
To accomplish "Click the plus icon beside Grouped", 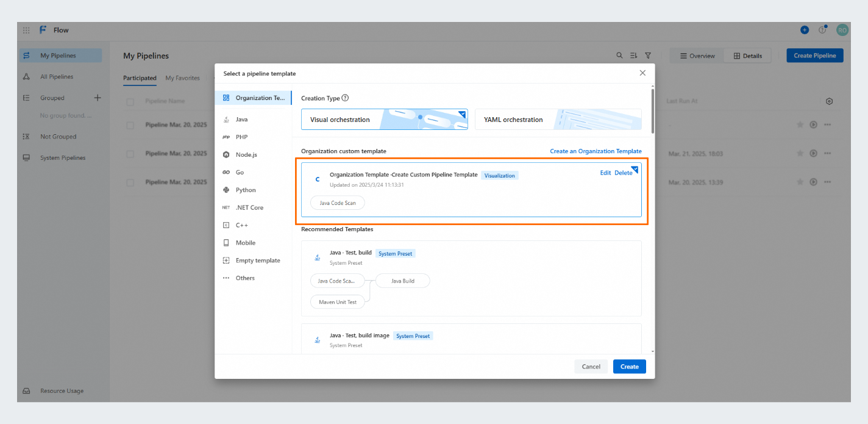I will click(x=98, y=98).
